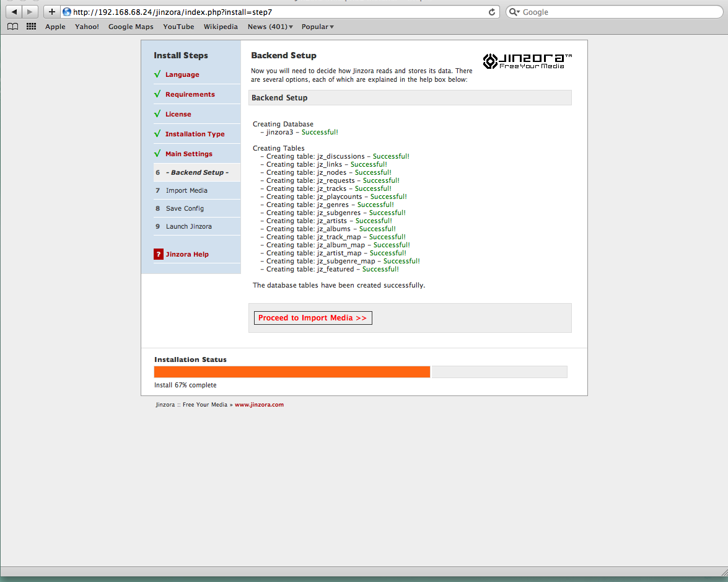Image resolution: width=728 pixels, height=582 pixels.
Task: Click the URL address field
Action: pyautogui.click(x=279, y=12)
